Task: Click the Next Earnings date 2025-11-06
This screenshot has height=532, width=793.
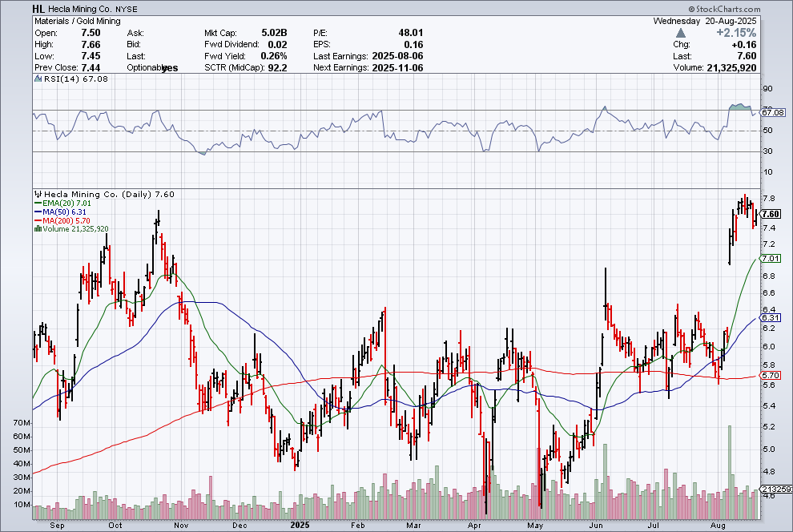Action: 397,68
